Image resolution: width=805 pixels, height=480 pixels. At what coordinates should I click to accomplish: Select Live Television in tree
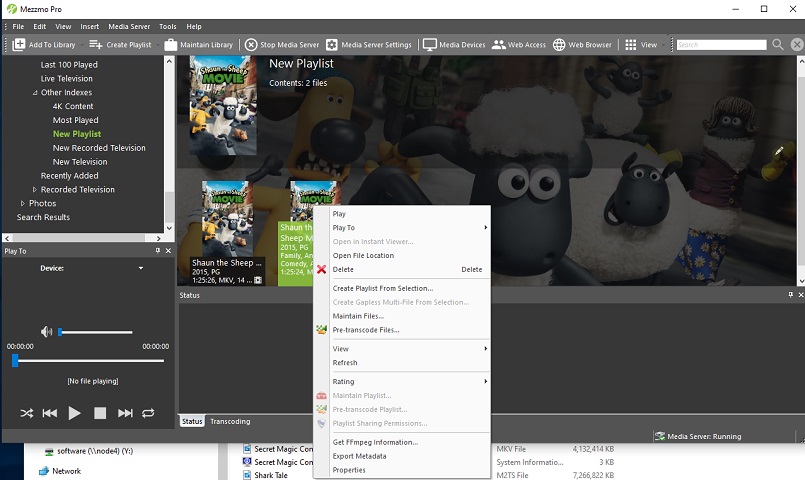(x=67, y=79)
